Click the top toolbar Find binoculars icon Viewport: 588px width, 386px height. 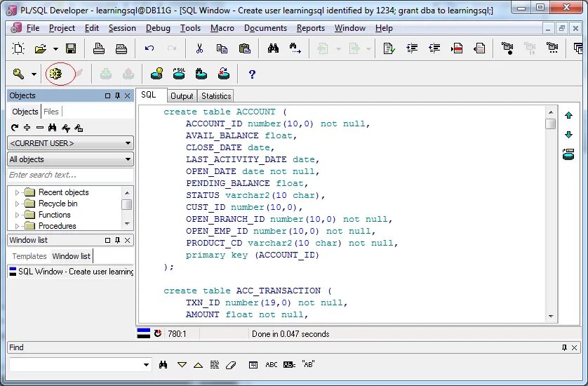pyautogui.click(x=273, y=48)
